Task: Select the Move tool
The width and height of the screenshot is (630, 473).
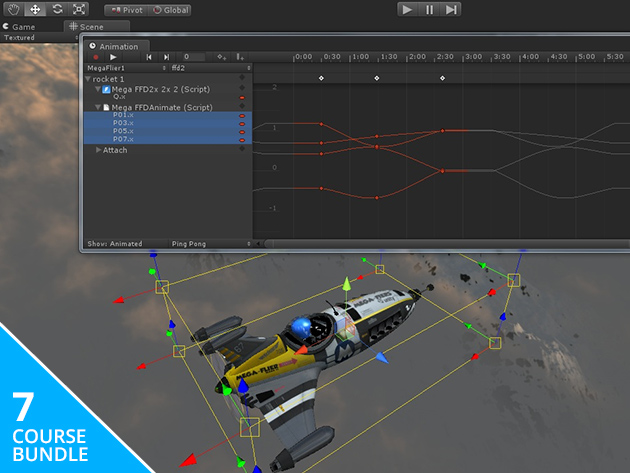Action: [35, 9]
